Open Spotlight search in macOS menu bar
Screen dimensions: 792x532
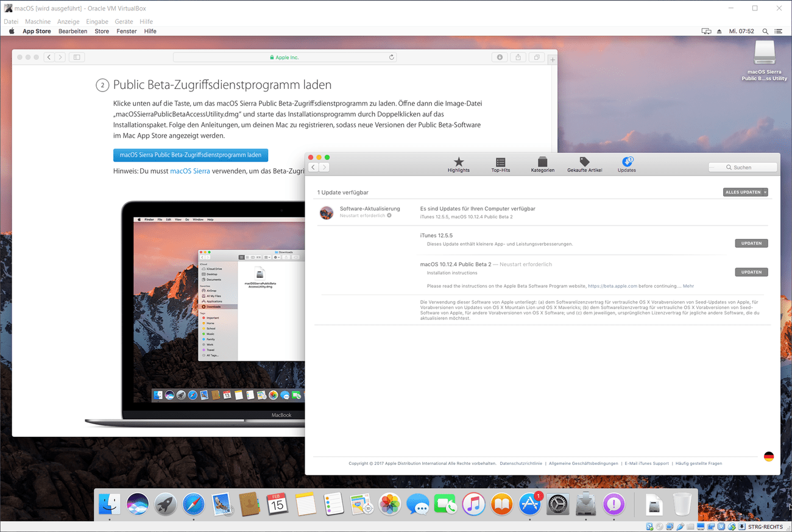coord(765,31)
